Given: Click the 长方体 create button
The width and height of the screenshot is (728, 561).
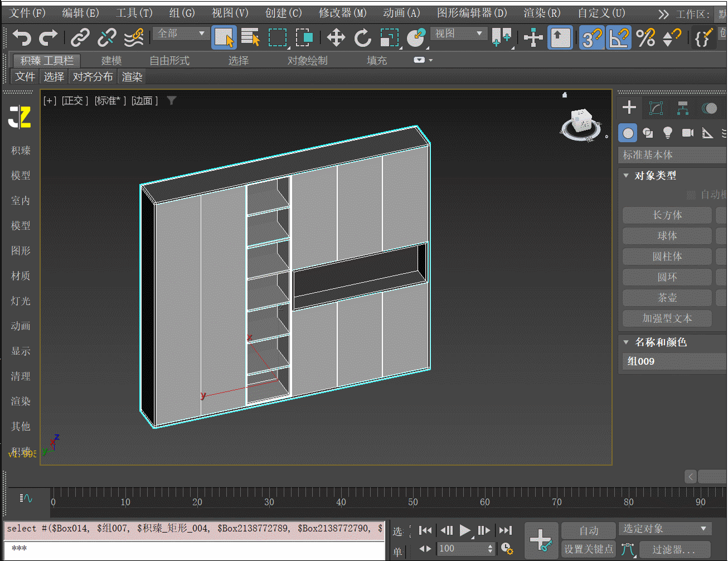Looking at the screenshot, I should [x=667, y=215].
